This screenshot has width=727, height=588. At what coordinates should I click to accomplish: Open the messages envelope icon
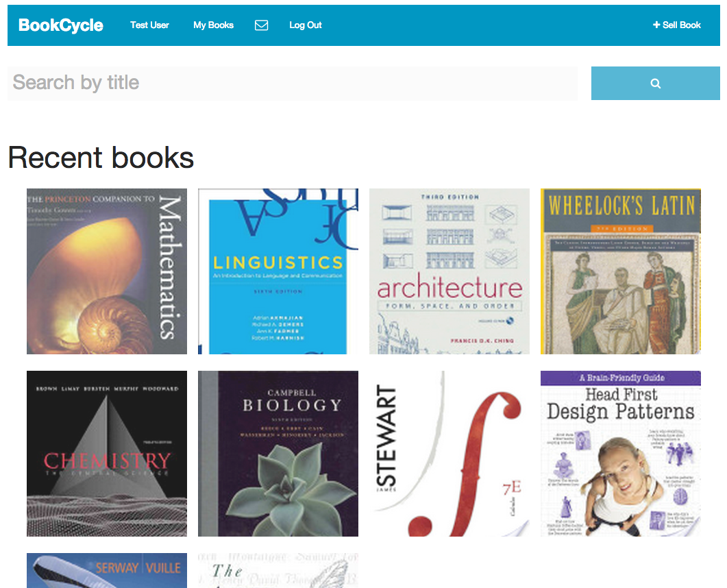(x=262, y=25)
